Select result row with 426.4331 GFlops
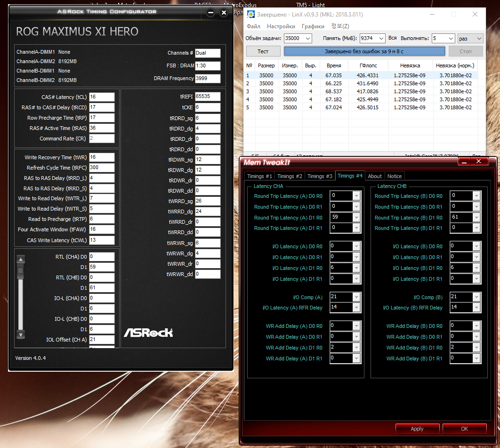Screen dimensions: 500x448 (x=361, y=75)
